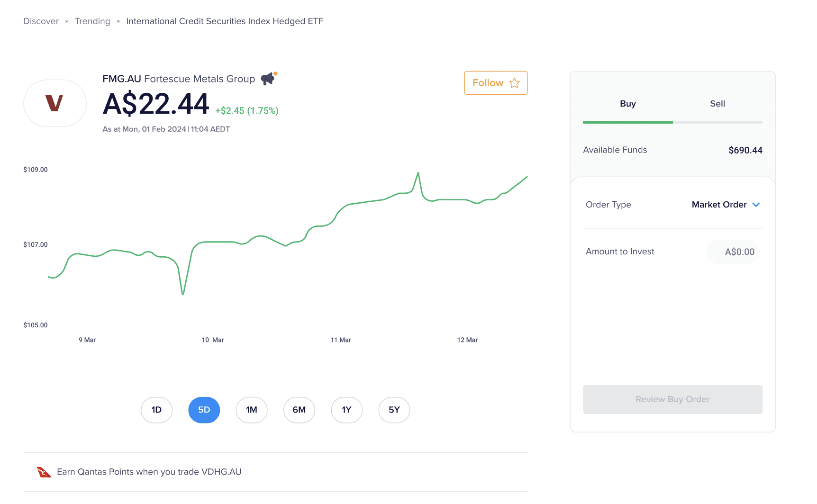This screenshot has height=504, width=817.
Task: Expand the Market Order dropdown chevron
Action: pyautogui.click(x=756, y=205)
